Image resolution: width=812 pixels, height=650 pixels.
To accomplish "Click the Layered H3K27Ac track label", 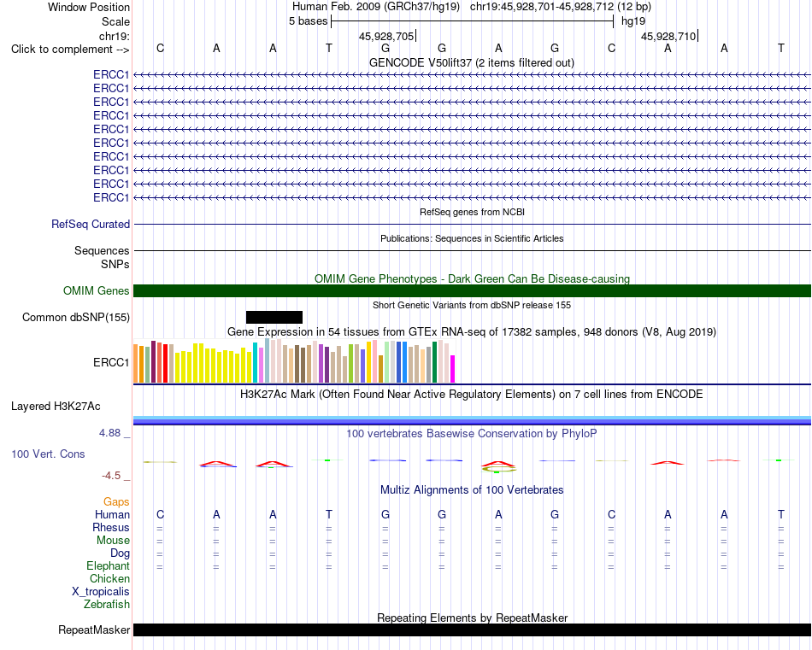I will click(x=56, y=407).
